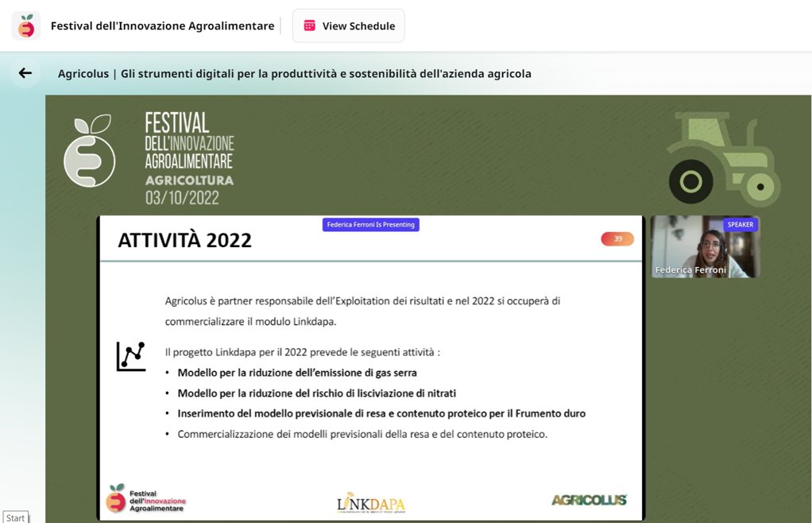Viewport: 812px width, 523px height.
Task: Click the 'Il progetto Linkdapa per il 2022' sentence
Action: pos(303,352)
